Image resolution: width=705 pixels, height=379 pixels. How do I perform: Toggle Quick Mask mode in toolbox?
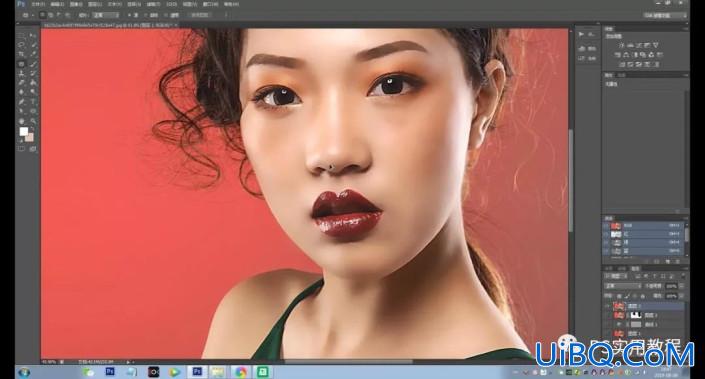(x=22, y=149)
